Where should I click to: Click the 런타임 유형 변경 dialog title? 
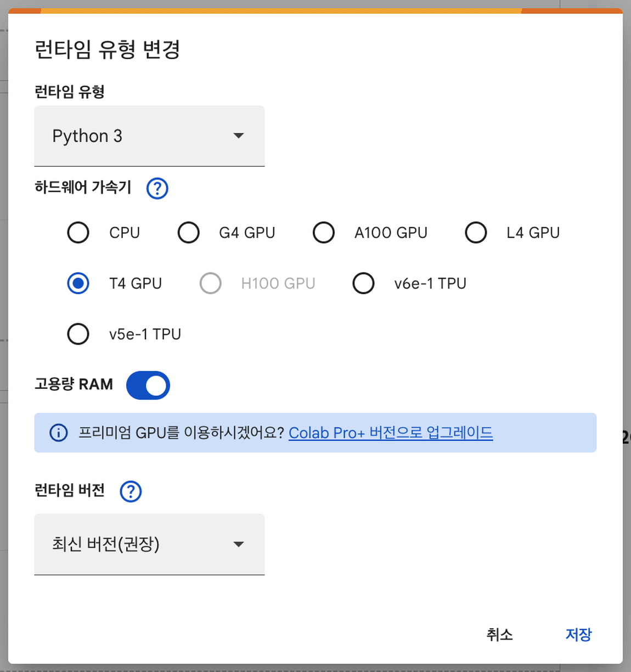tap(108, 49)
